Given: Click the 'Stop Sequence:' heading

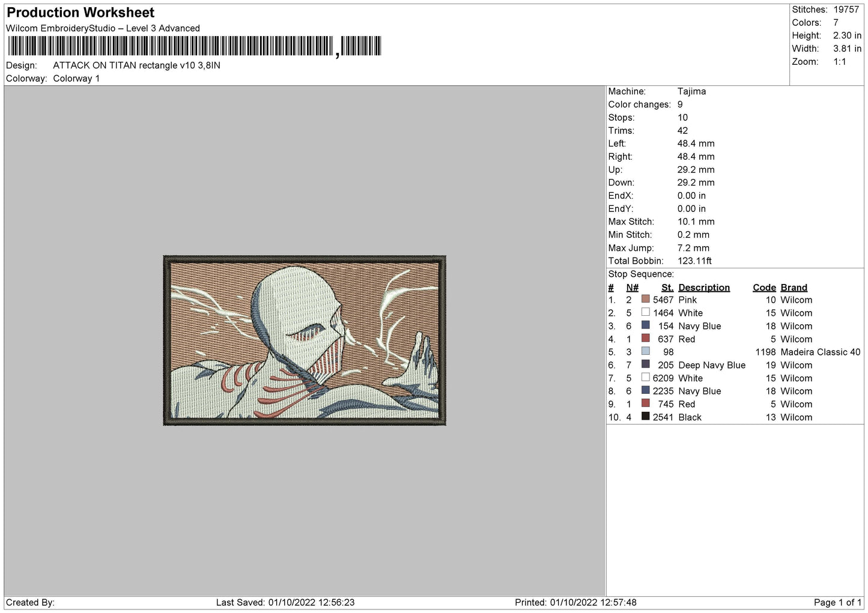Looking at the screenshot, I should point(641,274).
